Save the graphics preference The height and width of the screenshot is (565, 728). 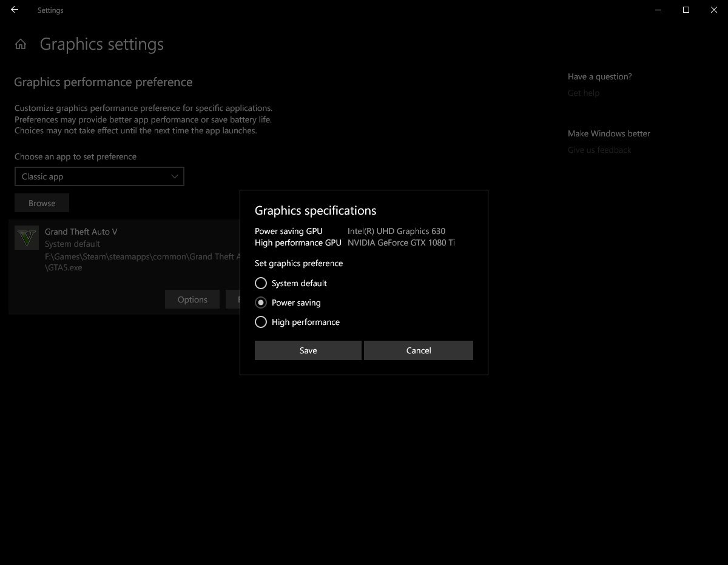tap(308, 350)
